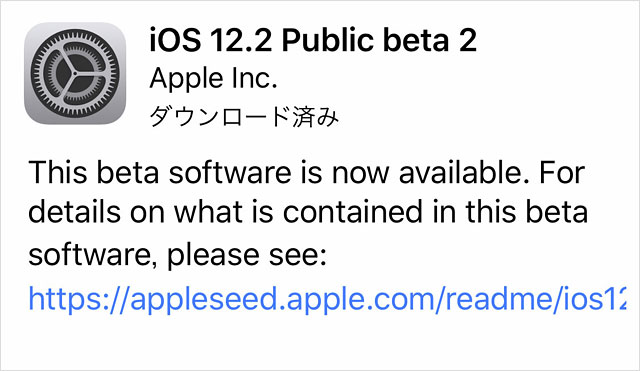
Task: Click "appleseed" in the blue hyperlink
Action: (206, 300)
